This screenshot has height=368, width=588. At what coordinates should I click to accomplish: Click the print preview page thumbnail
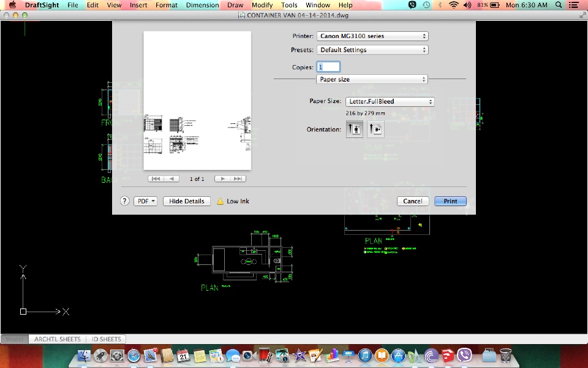tap(197, 101)
